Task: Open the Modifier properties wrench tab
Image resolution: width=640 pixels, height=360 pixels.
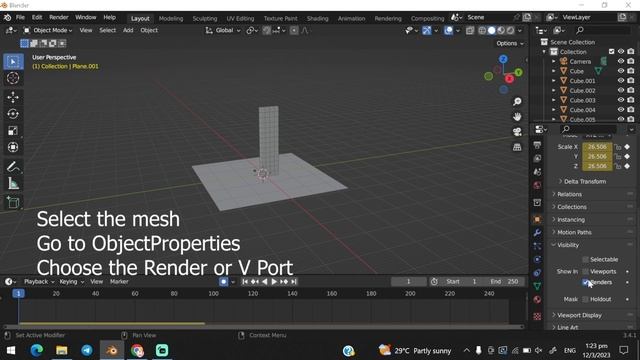Action: click(537, 233)
